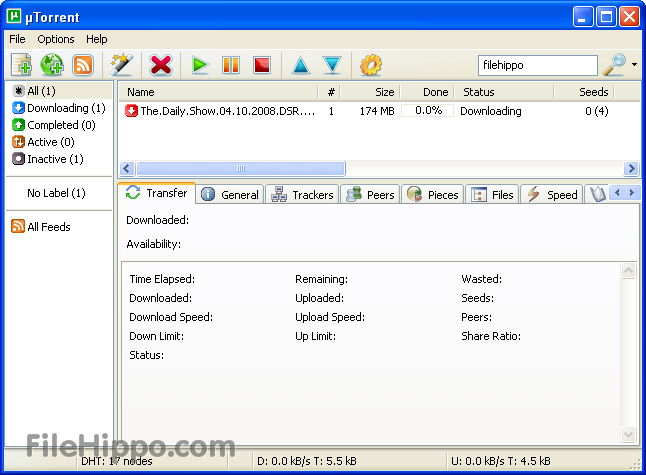Screen dimensions: 646x475
Task: Start the torrent with the green play icon
Action: 200,65
